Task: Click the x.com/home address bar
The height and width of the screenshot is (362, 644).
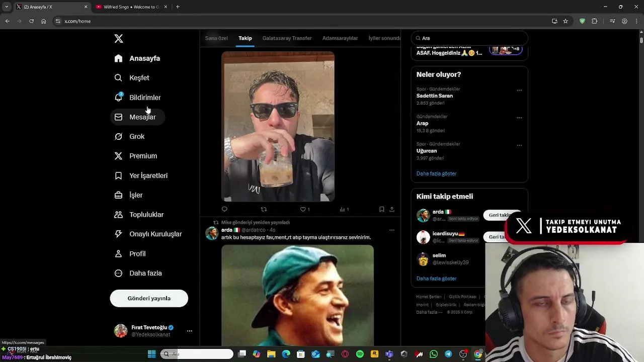Action: click(302, 21)
